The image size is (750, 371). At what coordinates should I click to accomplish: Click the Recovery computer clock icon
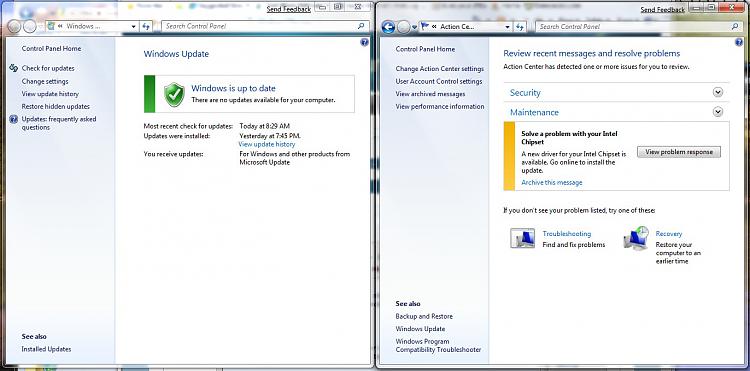point(636,238)
